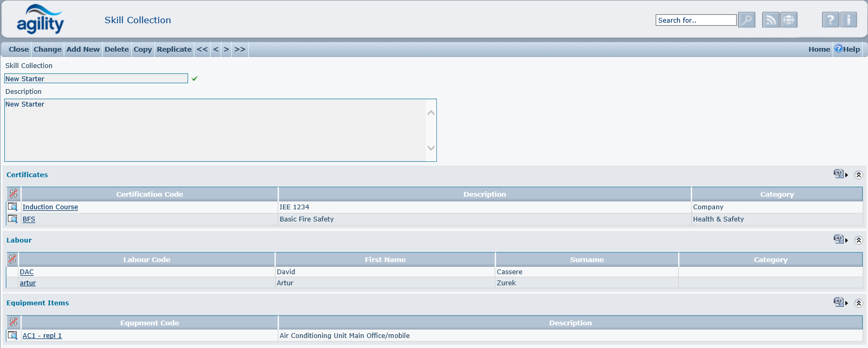Collapse the Equipment Items section
868x348 pixels.
pyautogui.click(x=859, y=303)
